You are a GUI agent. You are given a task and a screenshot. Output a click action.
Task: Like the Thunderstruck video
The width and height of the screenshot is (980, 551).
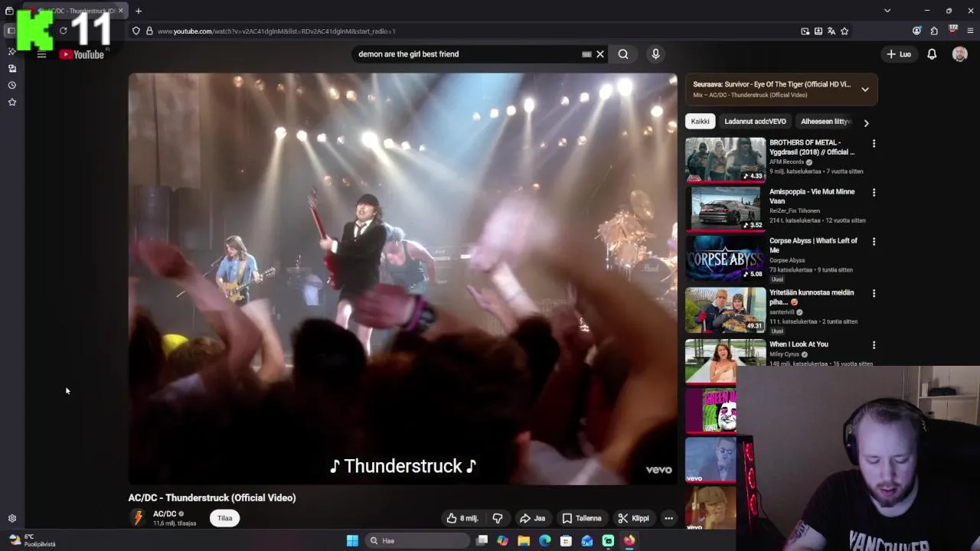click(462, 518)
